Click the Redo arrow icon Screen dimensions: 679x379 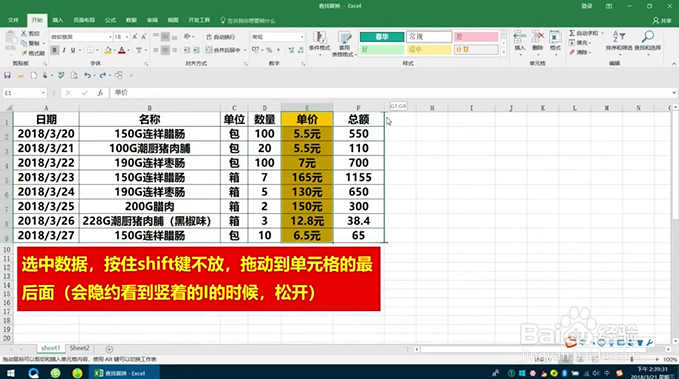pos(103,75)
